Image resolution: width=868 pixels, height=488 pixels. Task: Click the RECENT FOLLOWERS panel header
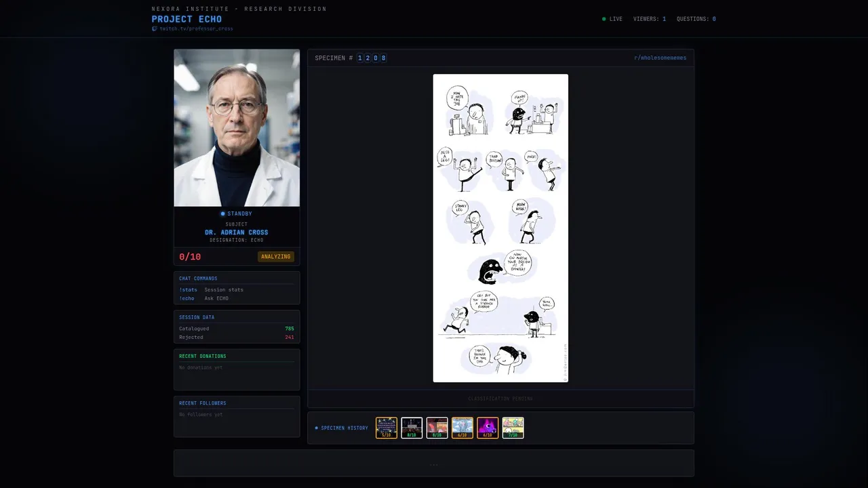[203, 403]
